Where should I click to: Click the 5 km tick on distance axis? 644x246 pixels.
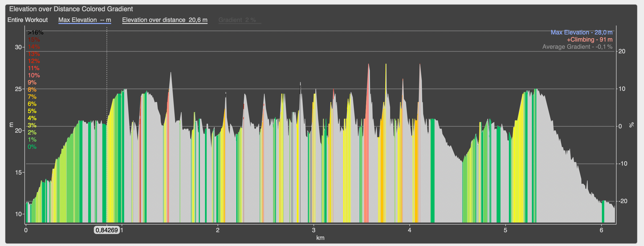[x=506, y=230]
